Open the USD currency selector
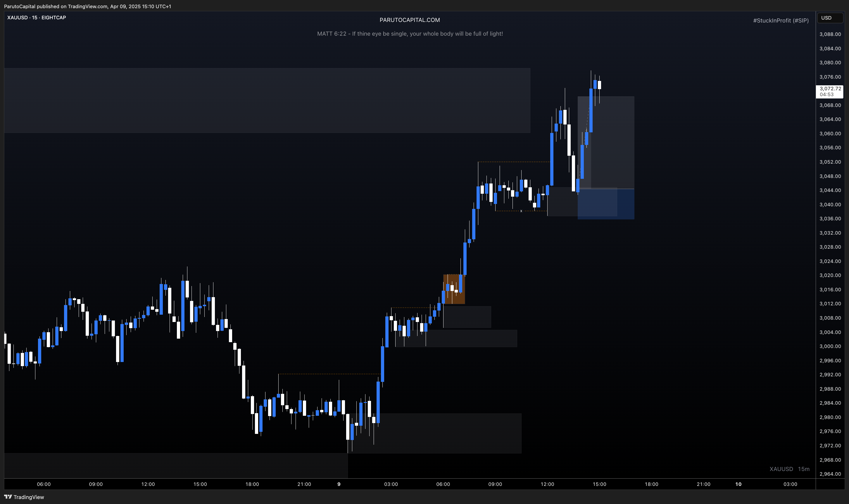Viewport: 849px width, 504px height. click(x=830, y=18)
